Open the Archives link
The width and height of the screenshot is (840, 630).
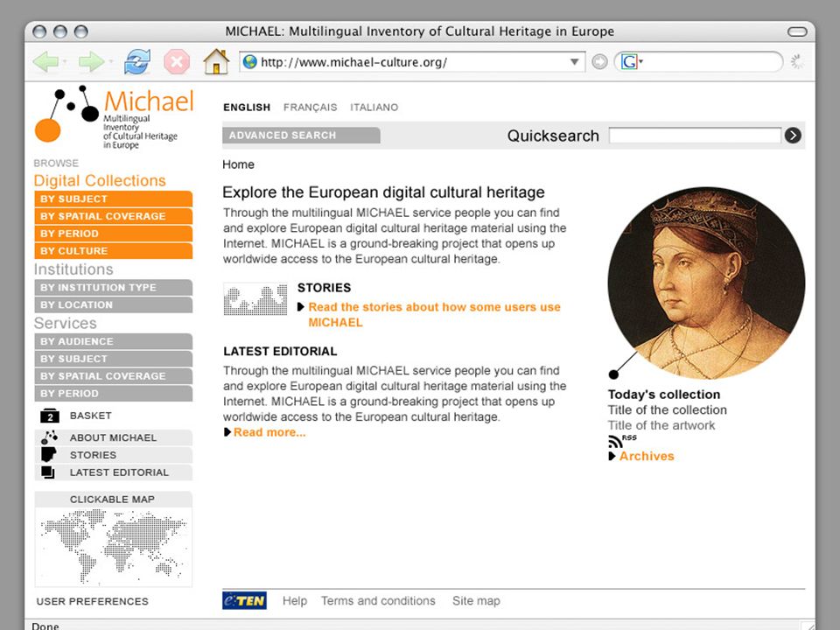647,456
